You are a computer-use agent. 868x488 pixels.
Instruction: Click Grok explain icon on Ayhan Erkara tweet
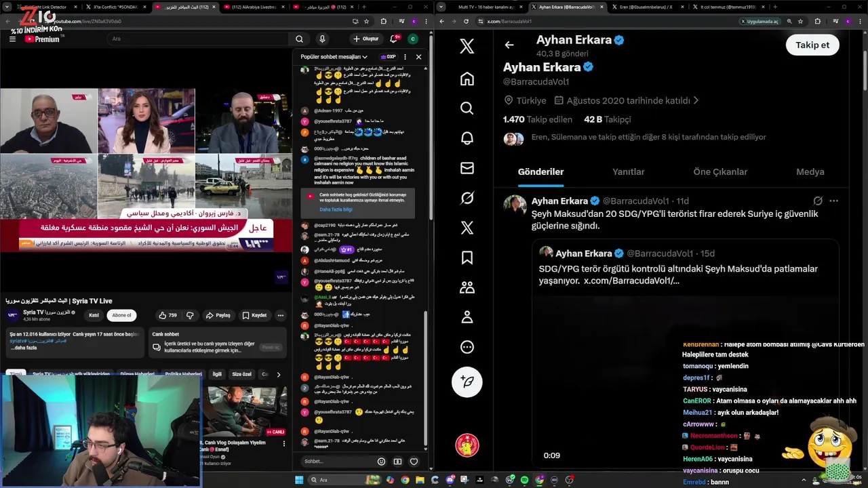[x=818, y=201]
